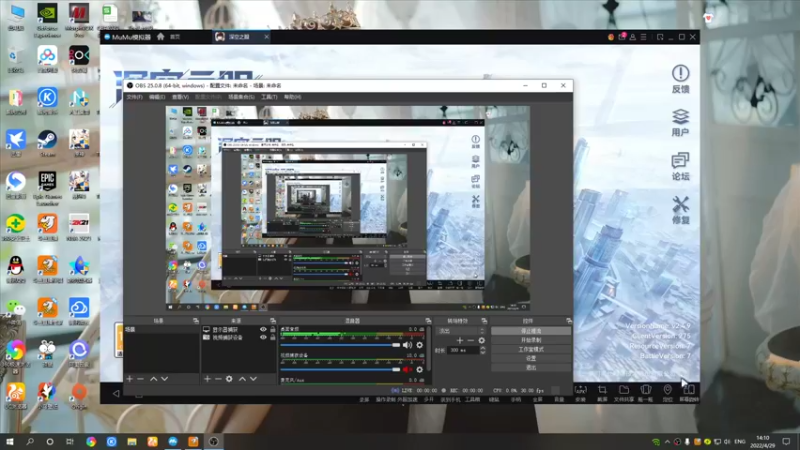Screen dimensions: 800x450
Task: Adjust transition duration stepper arrows
Action: (483, 350)
